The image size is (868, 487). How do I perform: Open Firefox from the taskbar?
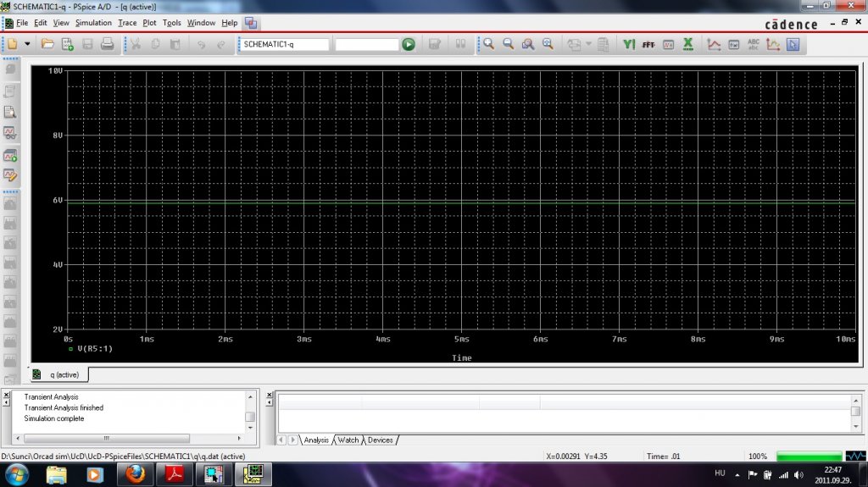tap(135, 475)
